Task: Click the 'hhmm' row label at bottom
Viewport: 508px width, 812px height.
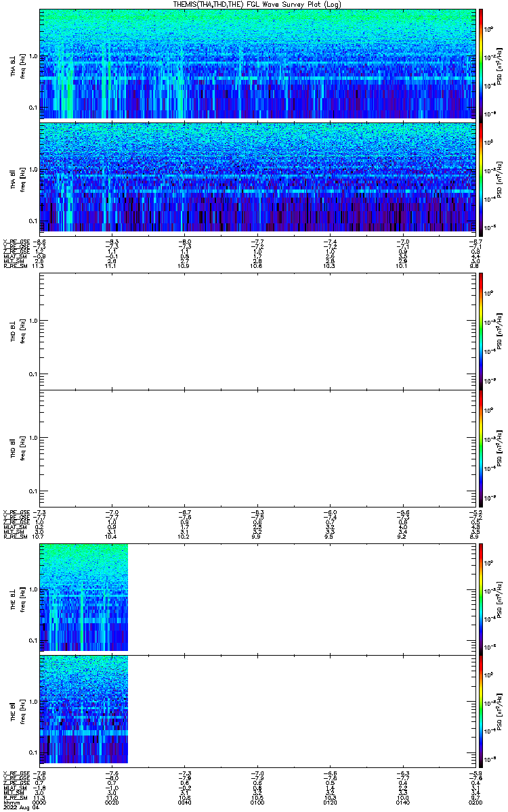Action: 11,803
